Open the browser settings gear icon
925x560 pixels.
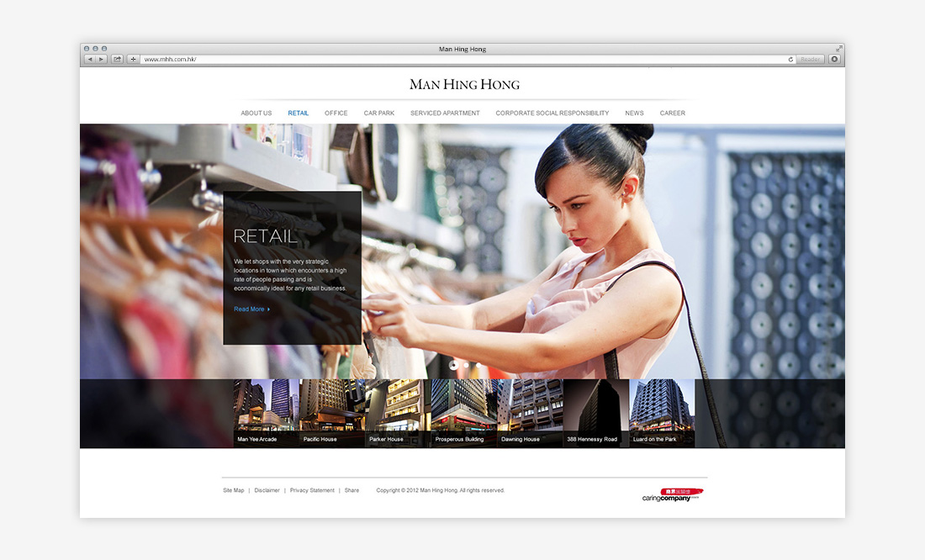834,59
